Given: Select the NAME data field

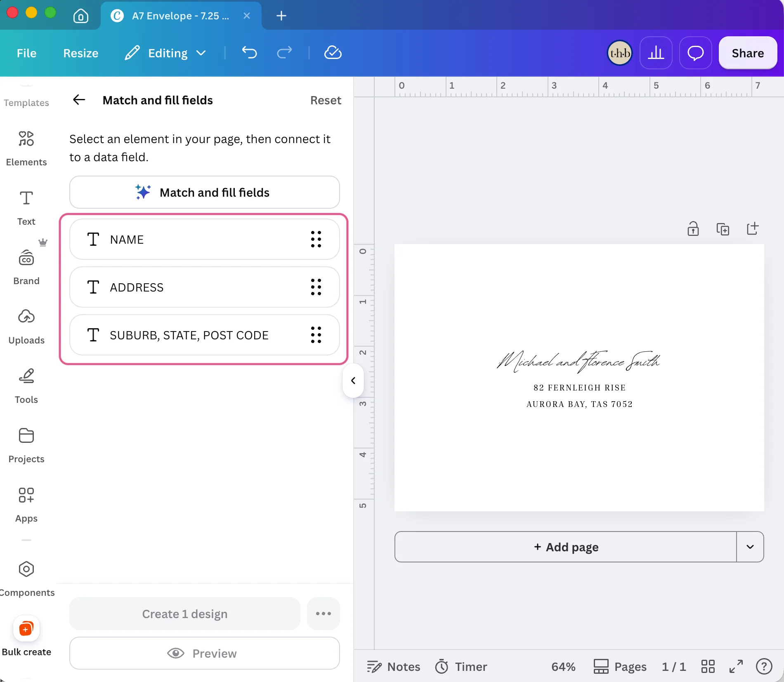Looking at the screenshot, I should pos(205,239).
